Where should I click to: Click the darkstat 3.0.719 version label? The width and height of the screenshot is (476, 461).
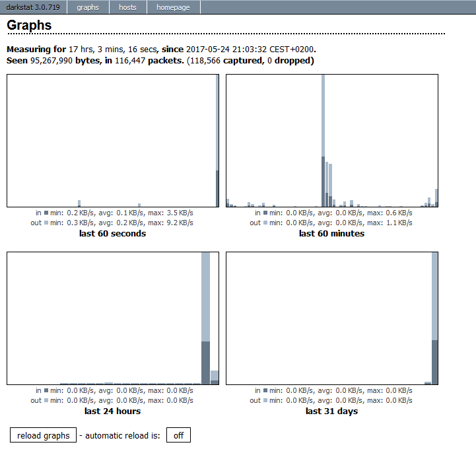33,7
